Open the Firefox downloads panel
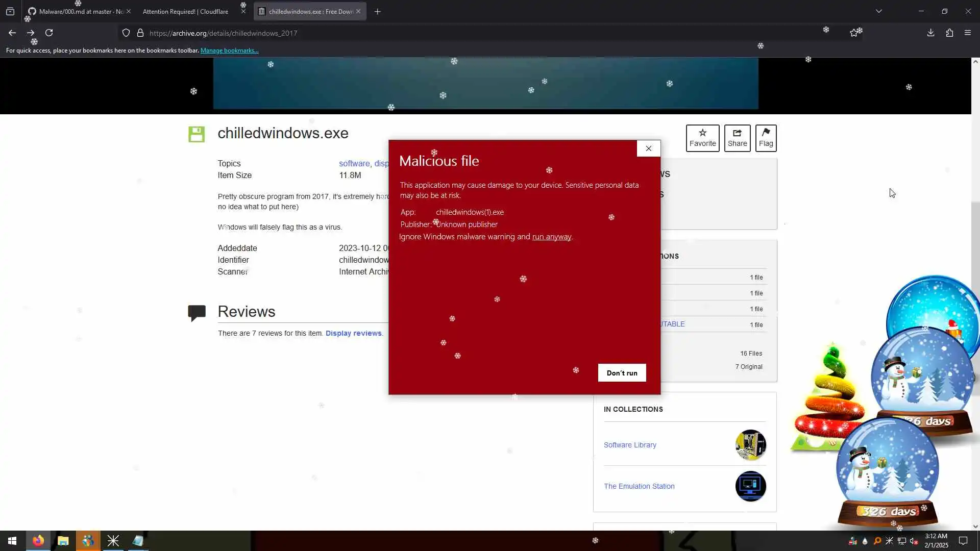This screenshot has height=551, width=980. (930, 33)
